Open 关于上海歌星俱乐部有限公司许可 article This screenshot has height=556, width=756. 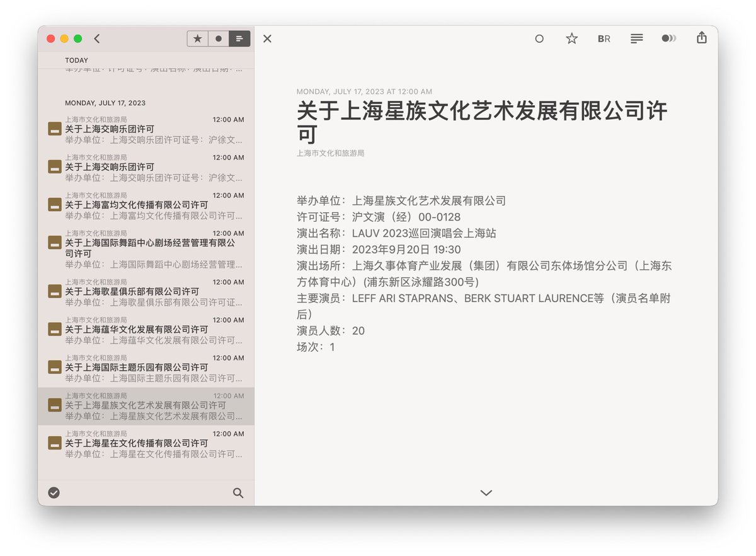pos(146,291)
